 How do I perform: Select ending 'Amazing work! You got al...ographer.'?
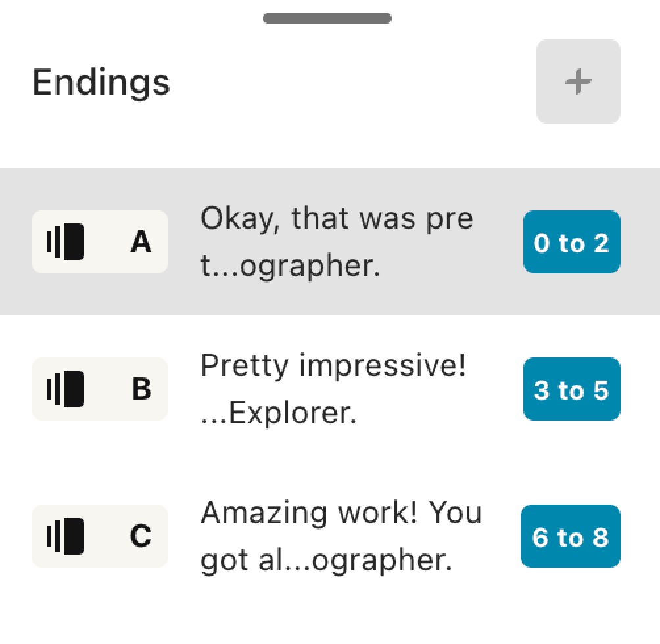341,536
